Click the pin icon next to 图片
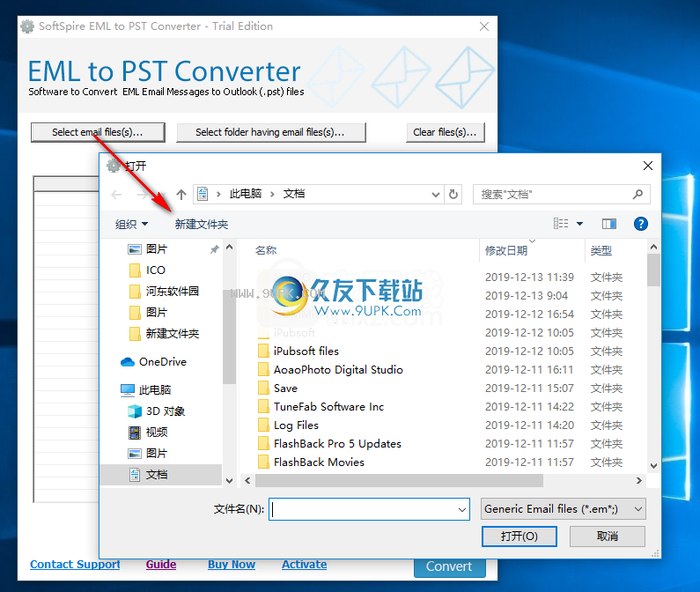700x592 pixels. pos(214,249)
